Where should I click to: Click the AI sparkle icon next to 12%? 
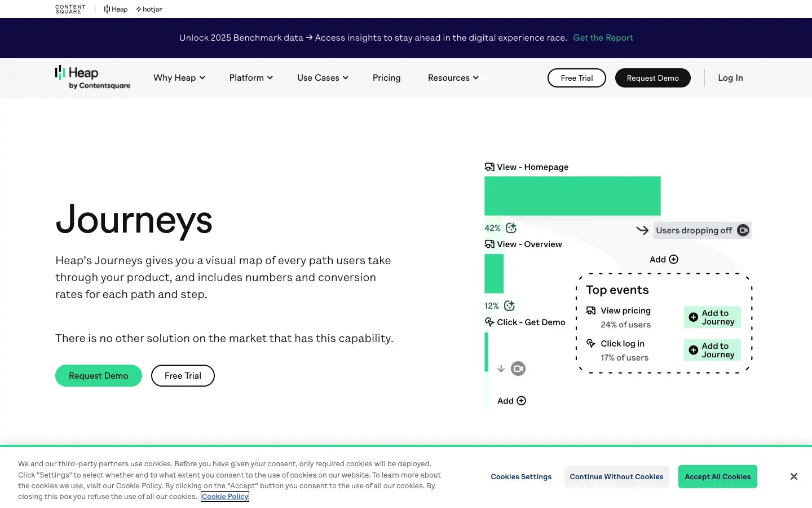(509, 305)
